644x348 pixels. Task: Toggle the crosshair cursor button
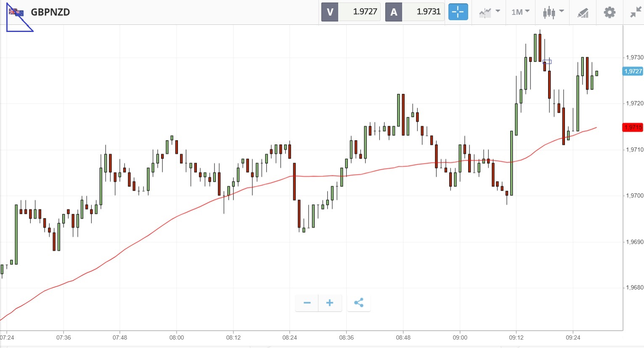(x=458, y=12)
